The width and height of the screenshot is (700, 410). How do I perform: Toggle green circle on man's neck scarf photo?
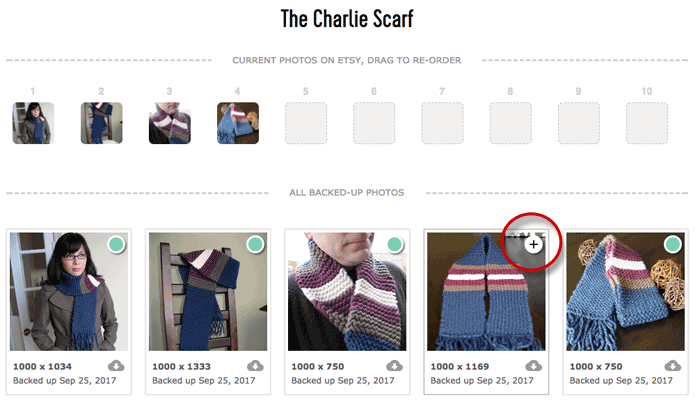(394, 244)
